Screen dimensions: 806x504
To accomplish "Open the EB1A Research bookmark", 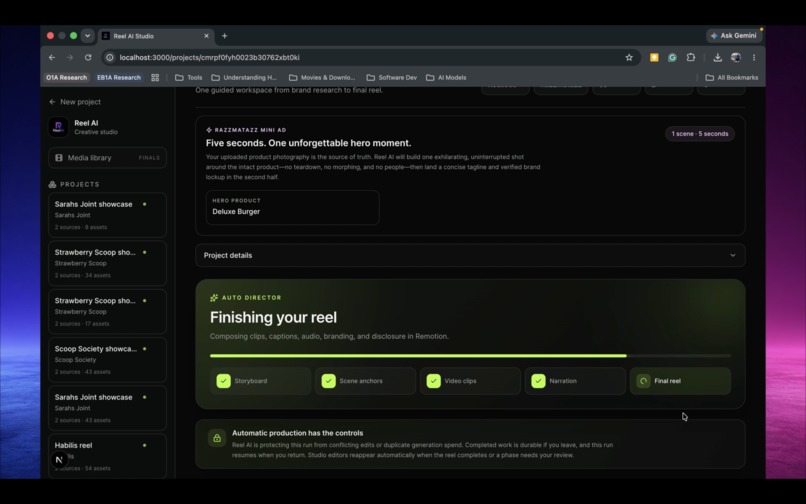I will (x=119, y=78).
